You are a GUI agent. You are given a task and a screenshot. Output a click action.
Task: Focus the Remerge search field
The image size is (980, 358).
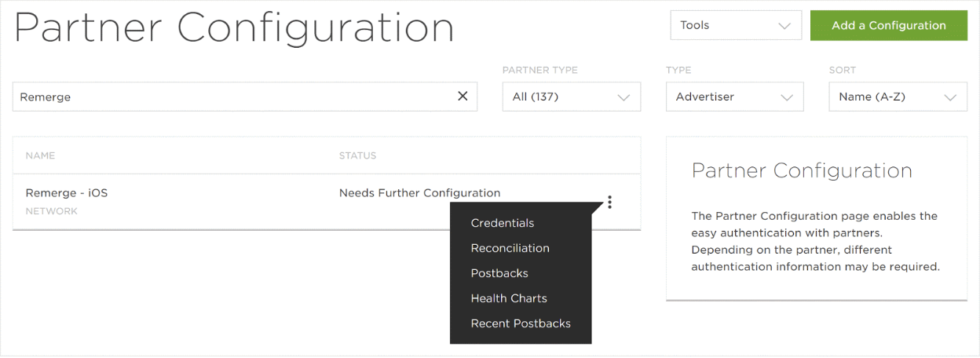(x=236, y=97)
